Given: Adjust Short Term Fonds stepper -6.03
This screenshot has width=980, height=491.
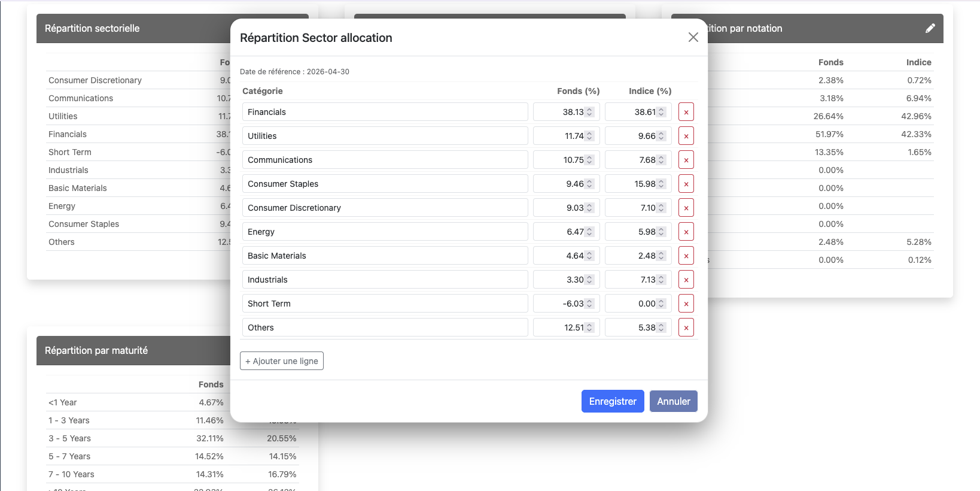Looking at the screenshot, I should click(x=589, y=304).
